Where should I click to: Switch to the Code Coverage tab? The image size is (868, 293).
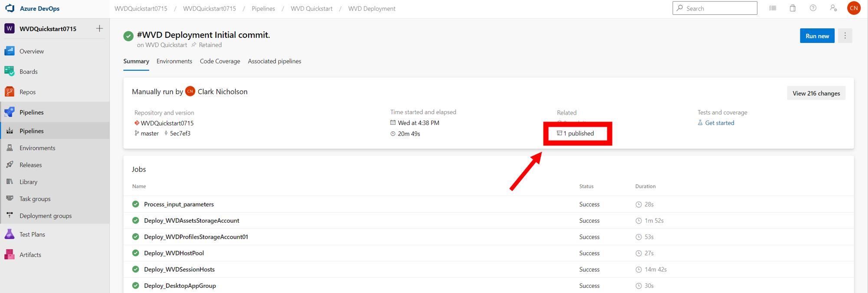(x=220, y=61)
